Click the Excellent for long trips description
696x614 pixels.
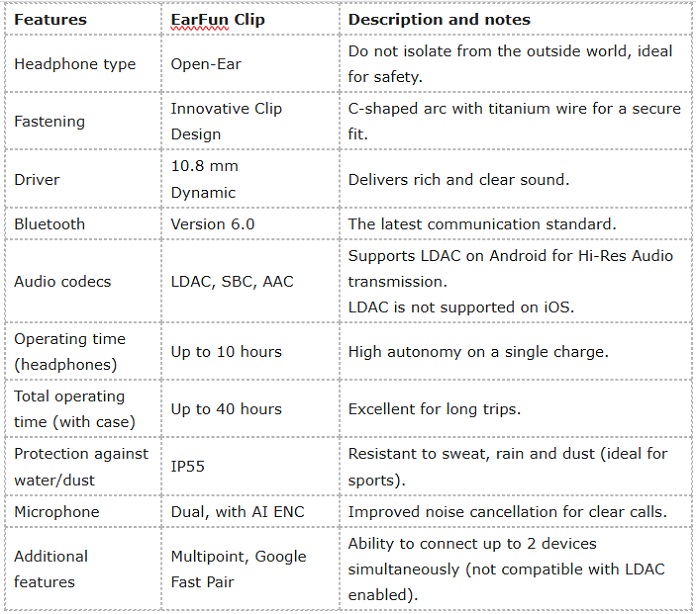(x=434, y=409)
